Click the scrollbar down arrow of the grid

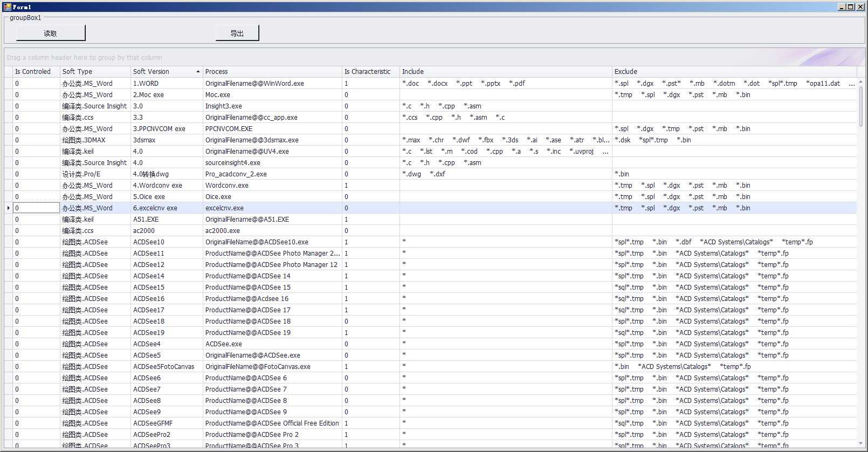coord(860,443)
